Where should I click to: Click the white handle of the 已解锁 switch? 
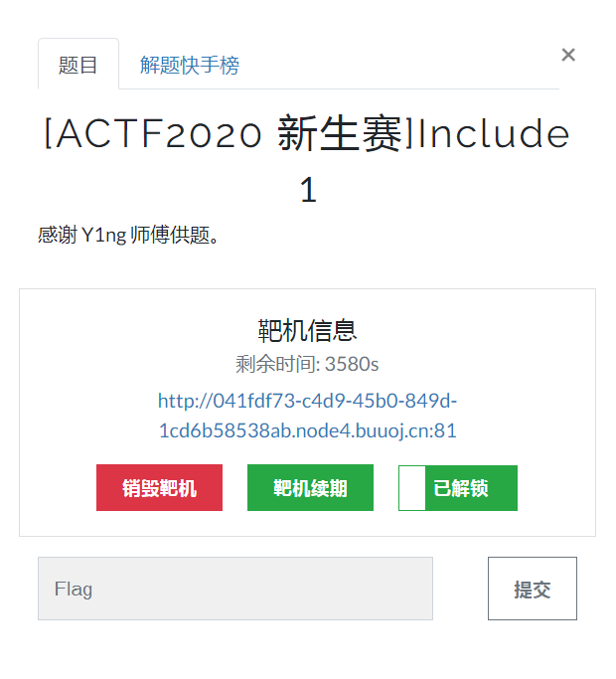coord(412,488)
